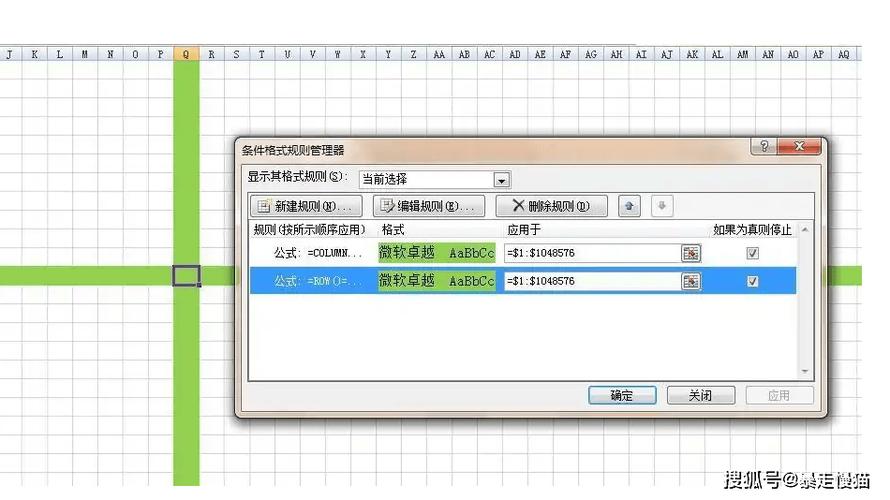Select column P header
This screenshot has width=890, height=500.
pyautogui.click(x=161, y=54)
